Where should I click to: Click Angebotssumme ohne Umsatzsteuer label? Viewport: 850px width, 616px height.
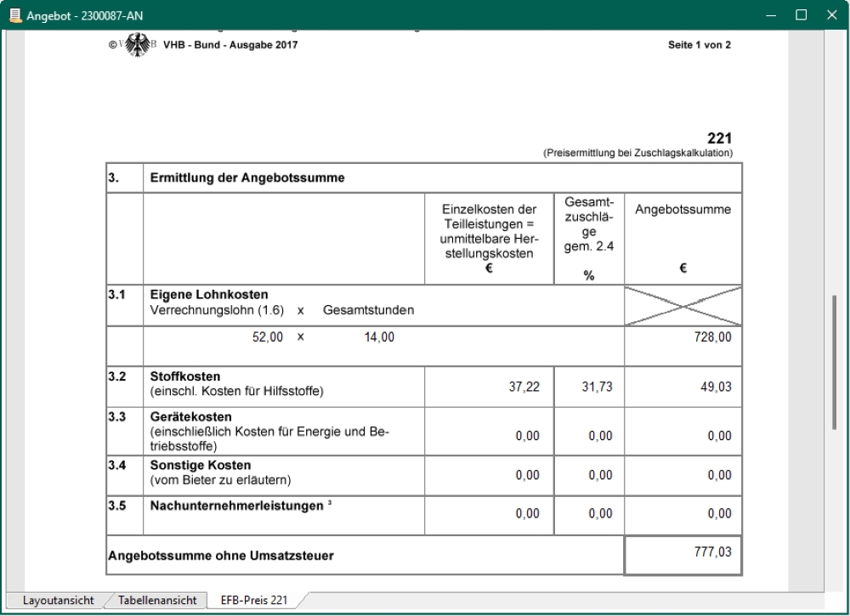coord(221,556)
